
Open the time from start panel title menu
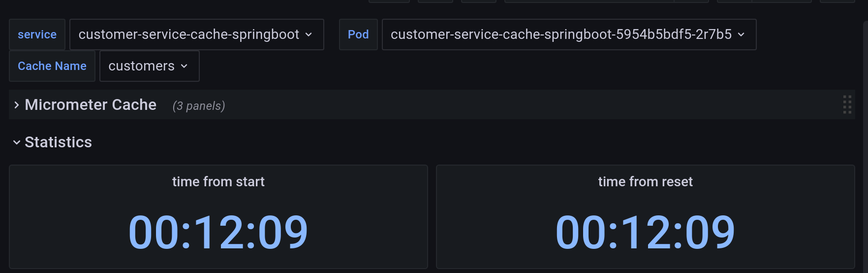pos(218,182)
